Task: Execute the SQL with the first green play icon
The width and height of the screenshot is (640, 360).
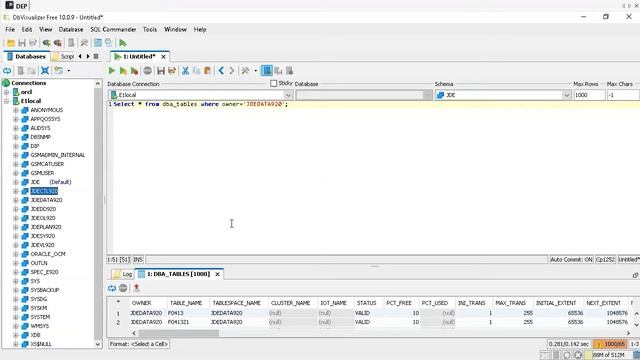Action: (111, 71)
